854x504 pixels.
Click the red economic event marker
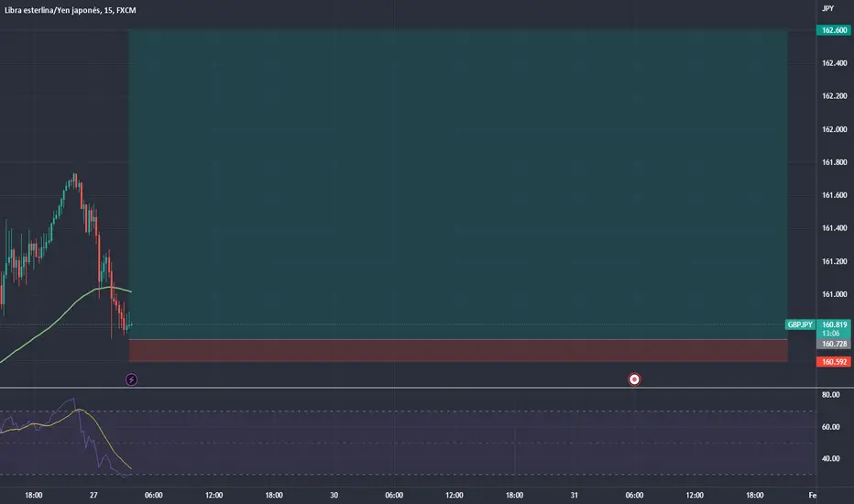[634, 379]
